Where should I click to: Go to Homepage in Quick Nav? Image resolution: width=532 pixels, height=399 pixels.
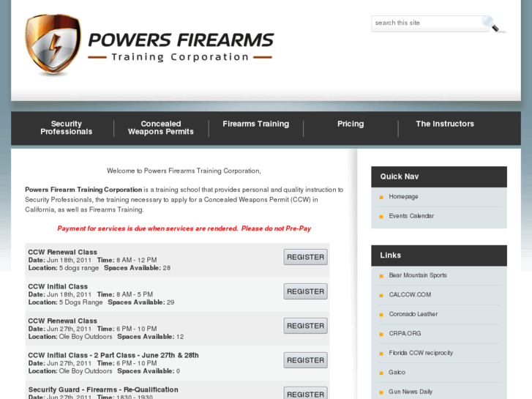(403, 197)
